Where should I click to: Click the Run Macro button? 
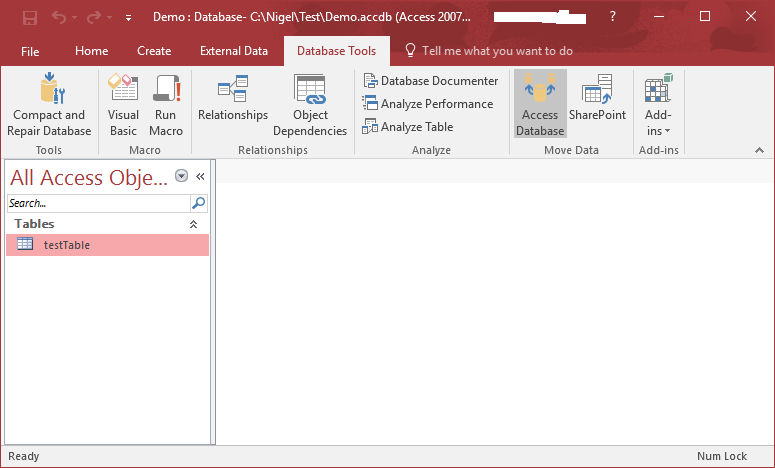click(x=166, y=105)
